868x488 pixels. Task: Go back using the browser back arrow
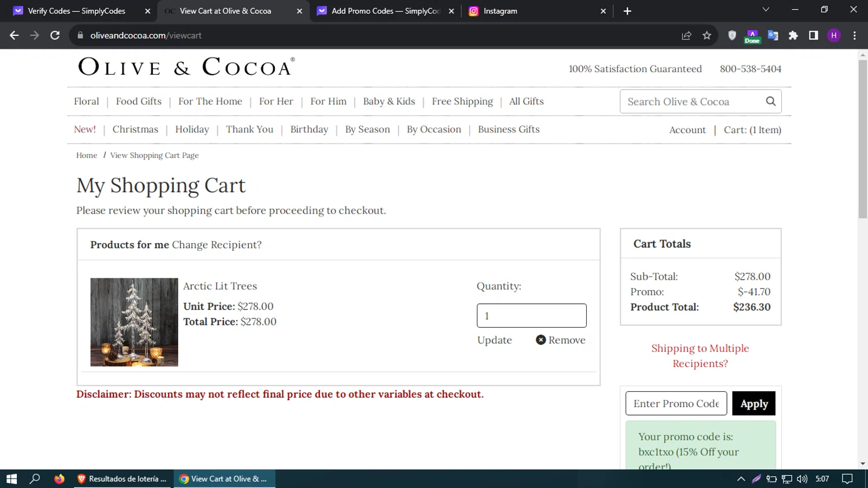pyautogui.click(x=14, y=35)
